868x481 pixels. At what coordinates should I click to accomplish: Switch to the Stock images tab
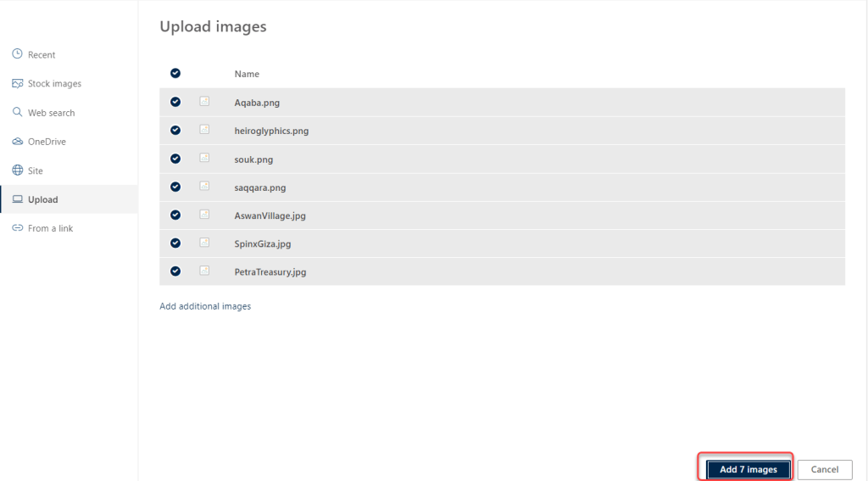(x=54, y=84)
